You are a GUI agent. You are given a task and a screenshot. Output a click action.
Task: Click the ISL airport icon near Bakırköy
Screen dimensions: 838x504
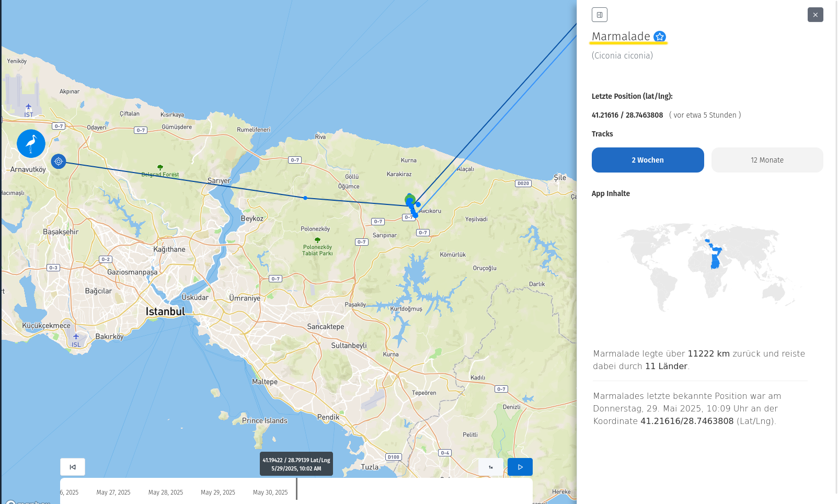76,337
